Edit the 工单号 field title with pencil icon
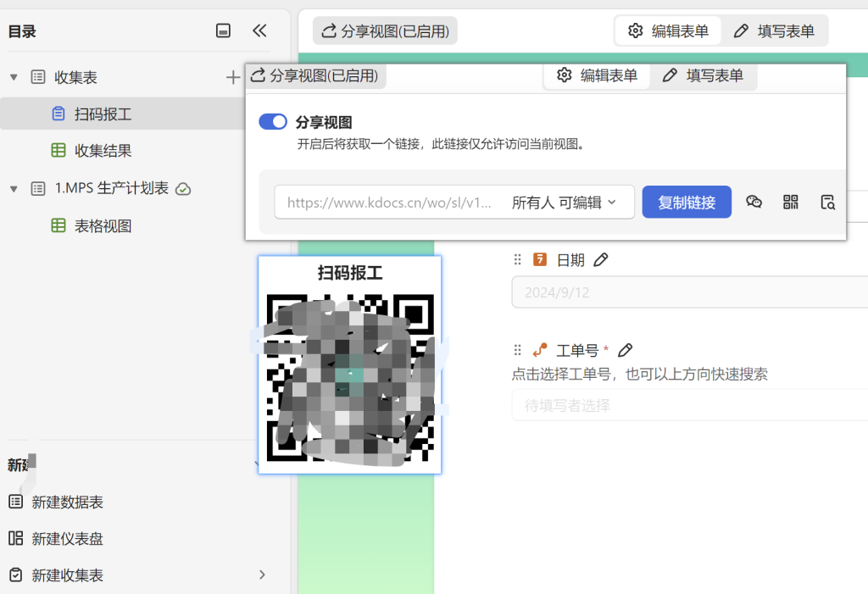Viewport: 868px width, 594px height. point(625,350)
